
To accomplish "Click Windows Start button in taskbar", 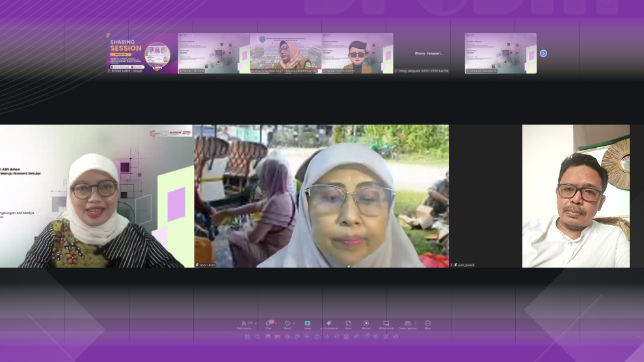I will 247,337.
